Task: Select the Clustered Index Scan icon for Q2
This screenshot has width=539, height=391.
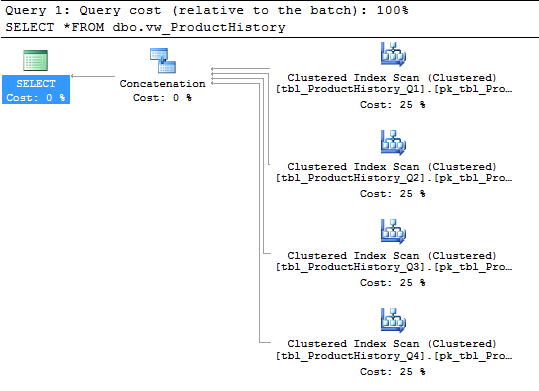Action: (x=393, y=142)
